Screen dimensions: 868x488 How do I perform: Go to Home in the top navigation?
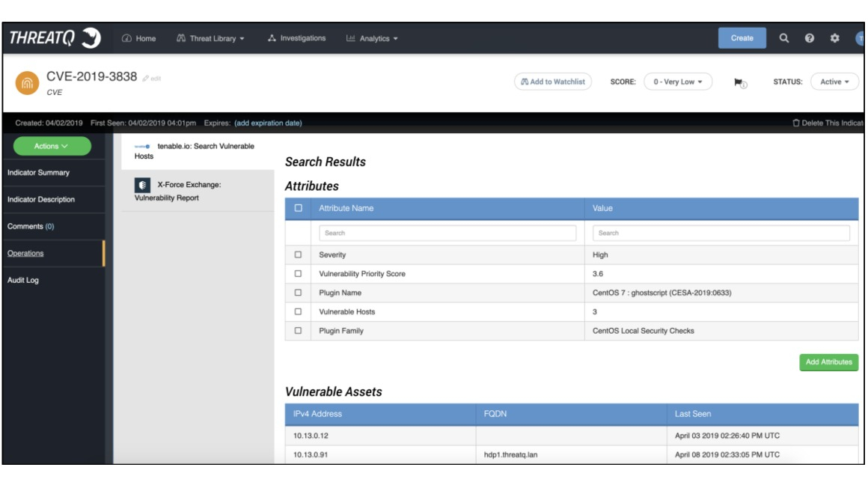[139, 38]
